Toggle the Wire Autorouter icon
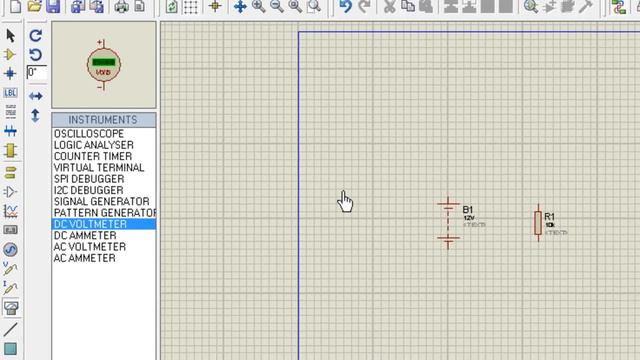This screenshot has height=360, width=640. click(x=619, y=6)
